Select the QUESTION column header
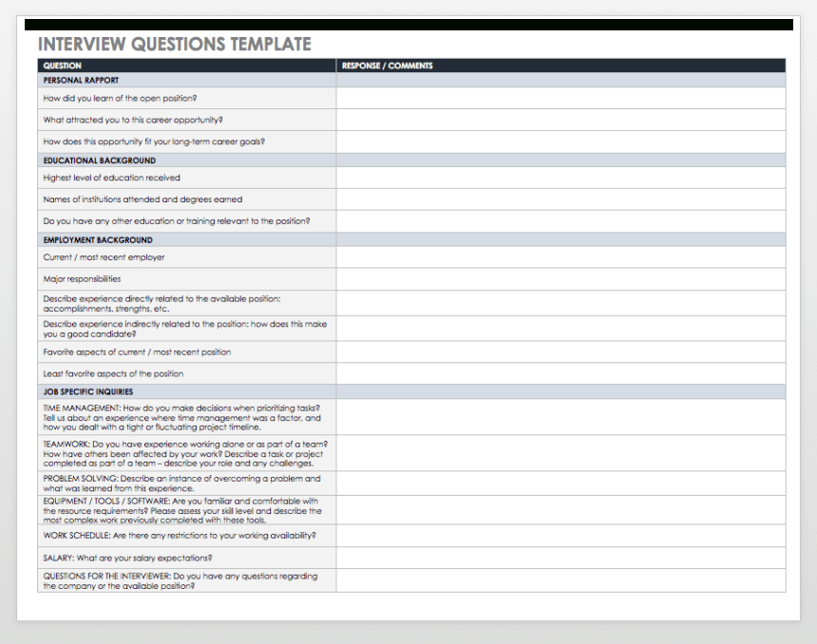The height and width of the screenshot is (644, 817). [x=186, y=66]
